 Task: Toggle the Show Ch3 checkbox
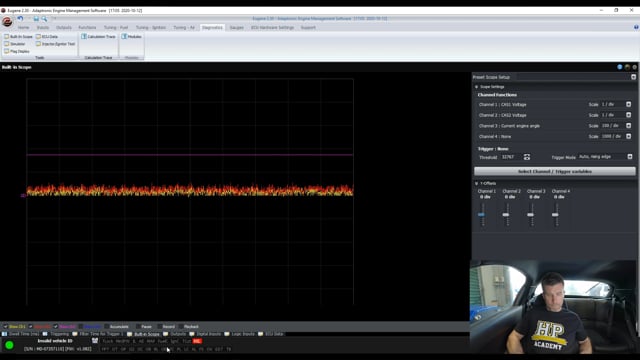(x=56, y=327)
